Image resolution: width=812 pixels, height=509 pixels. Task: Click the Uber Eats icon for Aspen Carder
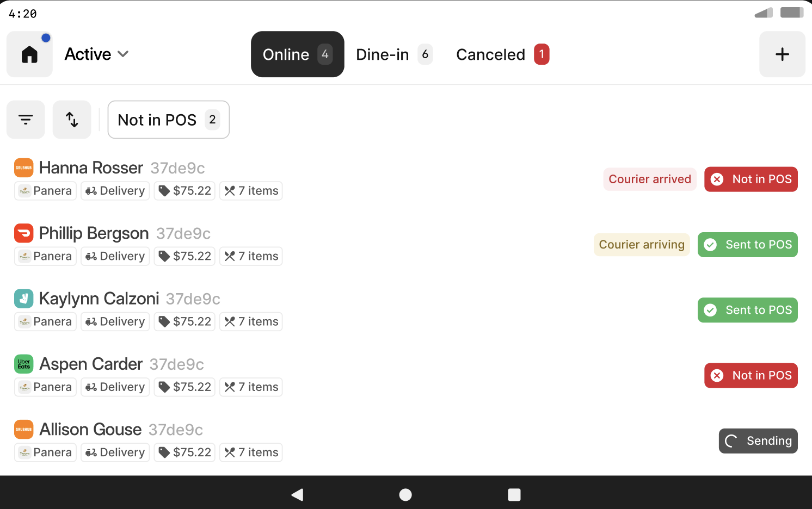click(24, 363)
